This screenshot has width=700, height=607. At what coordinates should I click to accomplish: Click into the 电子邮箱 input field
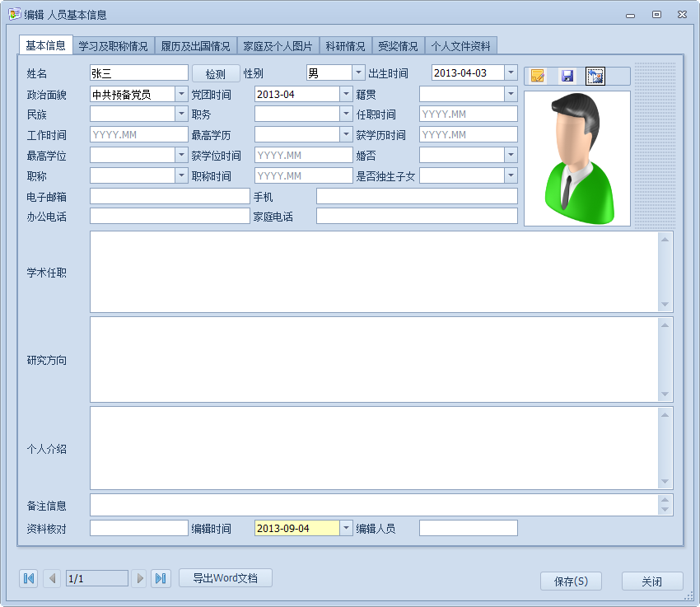coord(169,196)
